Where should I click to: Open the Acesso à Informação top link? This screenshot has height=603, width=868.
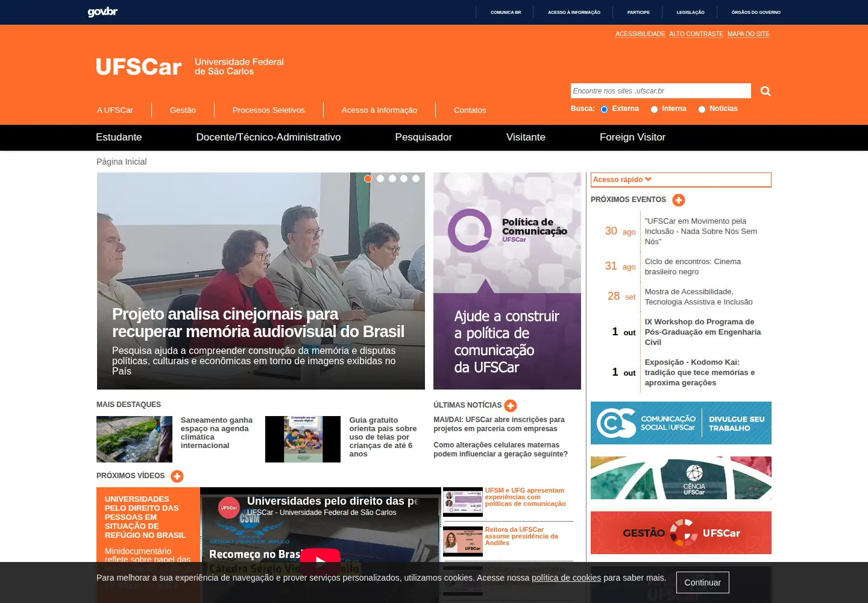(574, 12)
